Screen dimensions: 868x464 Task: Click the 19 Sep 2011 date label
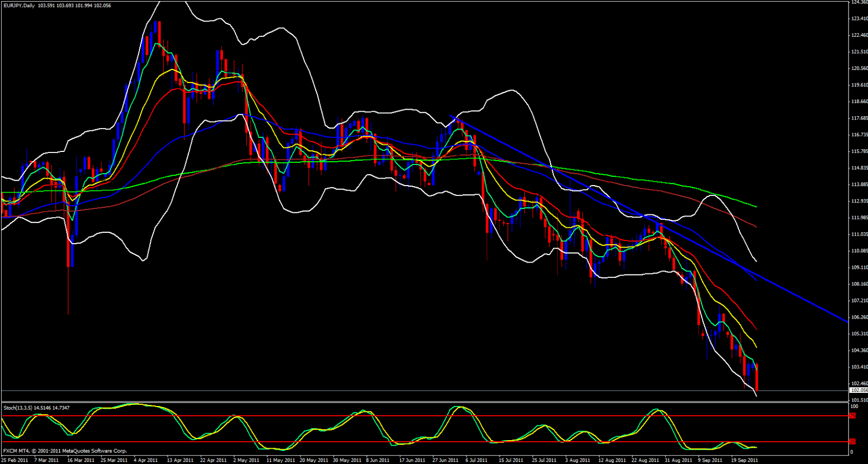click(x=745, y=460)
